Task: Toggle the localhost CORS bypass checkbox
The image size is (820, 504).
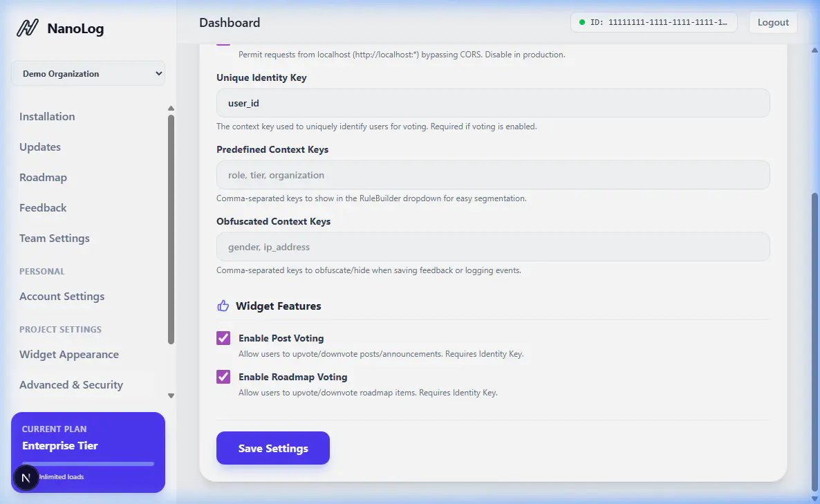Action: pos(223,43)
